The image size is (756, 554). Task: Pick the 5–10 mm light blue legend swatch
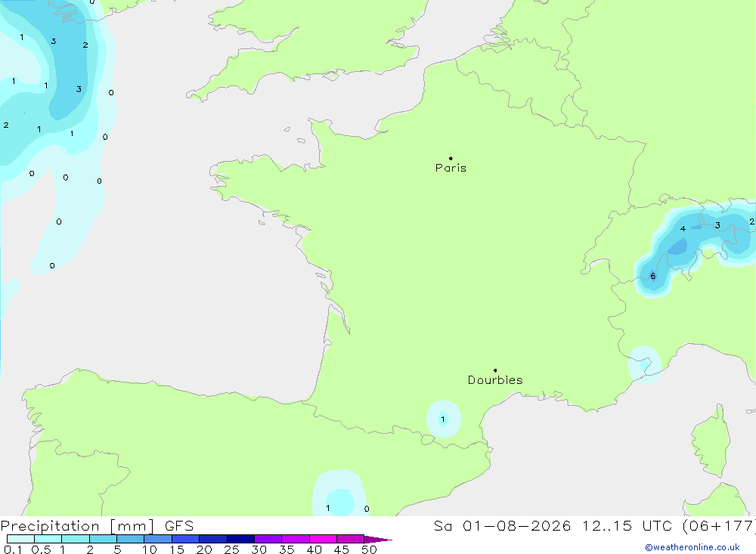coord(131,539)
